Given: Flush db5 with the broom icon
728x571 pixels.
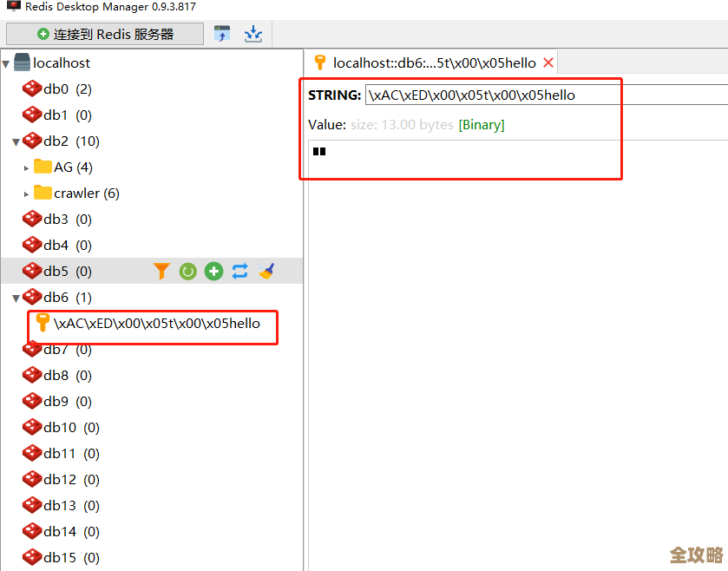Looking at the screenshot, I should coord(266,272).
